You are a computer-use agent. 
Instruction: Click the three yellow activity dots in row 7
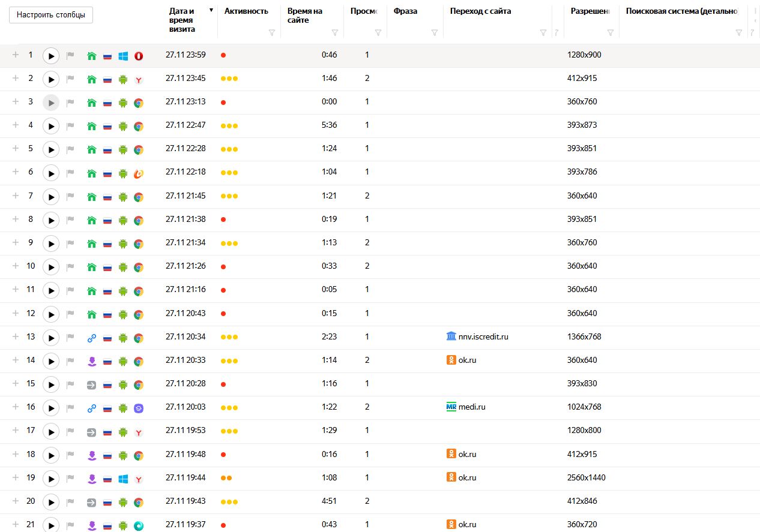tap(229, 196)
